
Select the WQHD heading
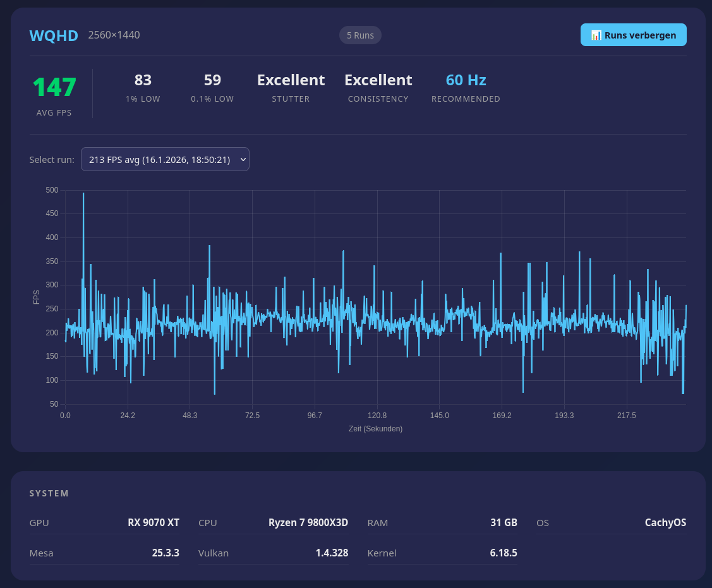pos(54,36)
